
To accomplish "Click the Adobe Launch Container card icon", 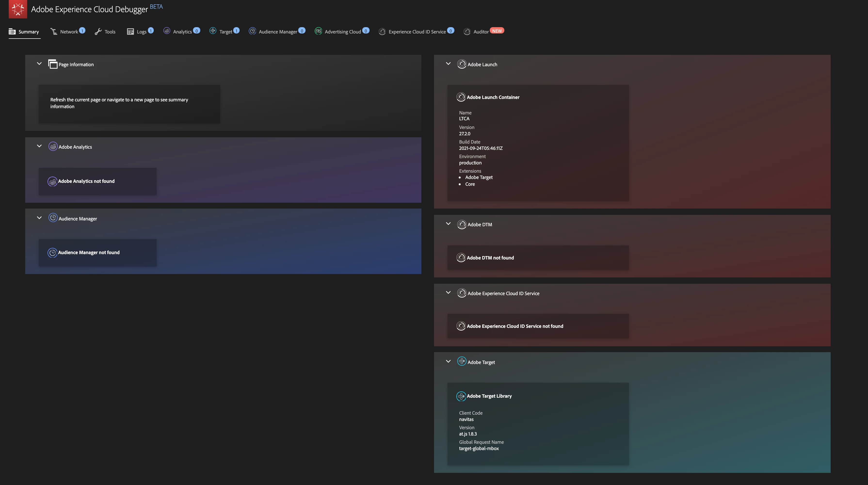I will click(x=461, y=97).
